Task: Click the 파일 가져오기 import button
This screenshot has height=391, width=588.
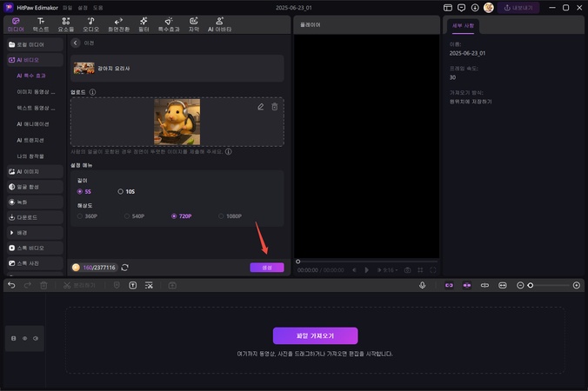Action: coord(316,335)
